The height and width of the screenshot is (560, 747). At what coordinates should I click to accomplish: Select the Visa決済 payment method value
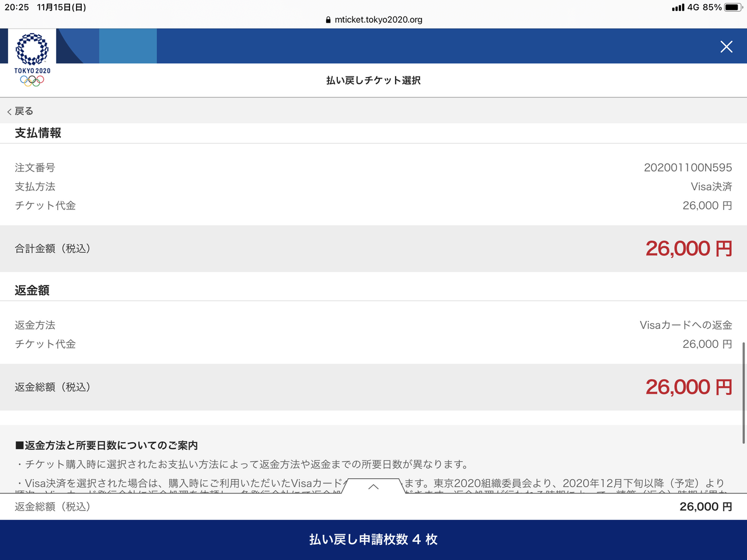pos(712,186)
